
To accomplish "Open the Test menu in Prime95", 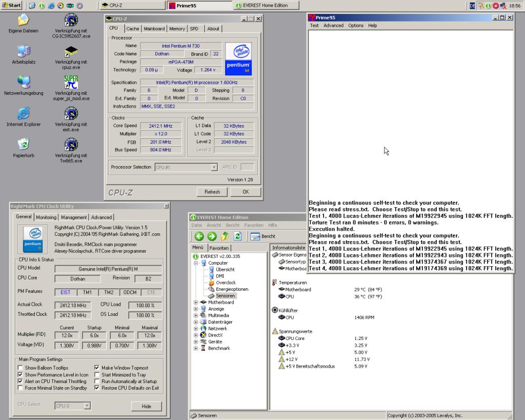I will pyautogui.click(x=314, y=26).
